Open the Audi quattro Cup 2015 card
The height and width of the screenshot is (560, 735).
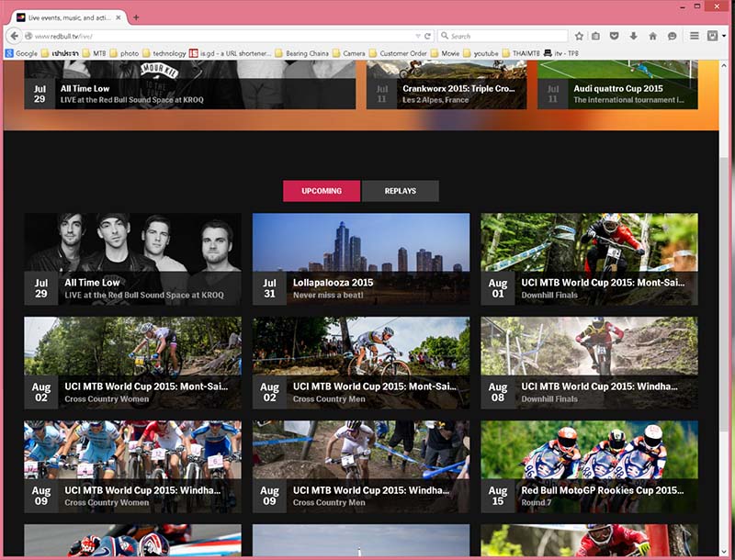pos(617,84)
